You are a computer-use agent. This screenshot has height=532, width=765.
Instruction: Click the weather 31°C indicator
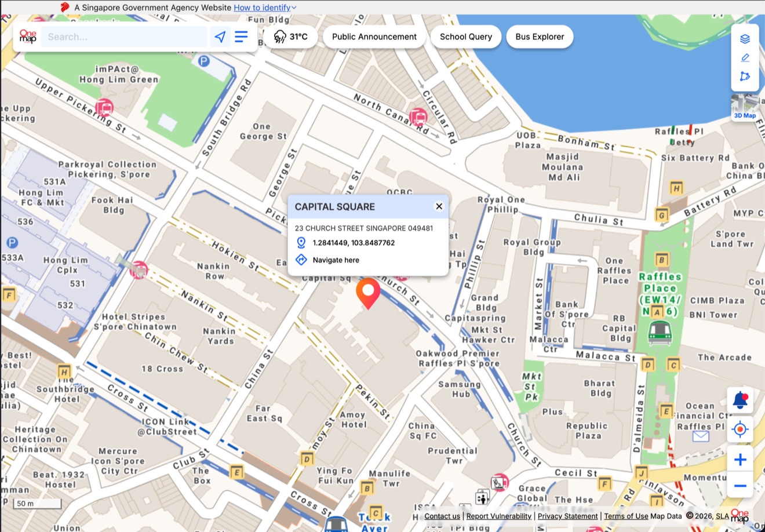290,37
